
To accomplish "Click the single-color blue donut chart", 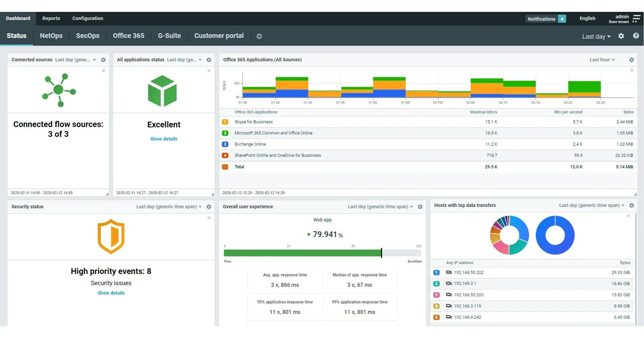I will (x=555, y=235).
